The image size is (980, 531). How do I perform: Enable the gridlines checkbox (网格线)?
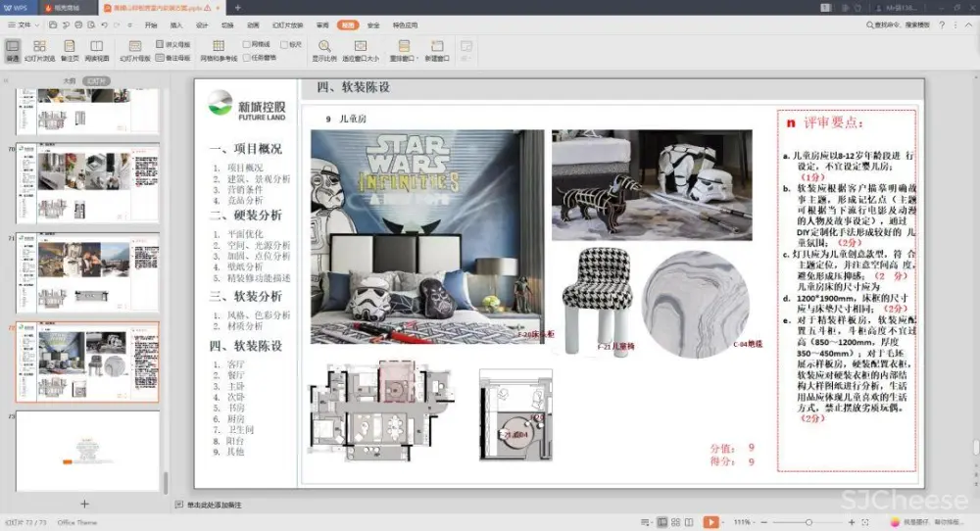click(x=247, y=44)
